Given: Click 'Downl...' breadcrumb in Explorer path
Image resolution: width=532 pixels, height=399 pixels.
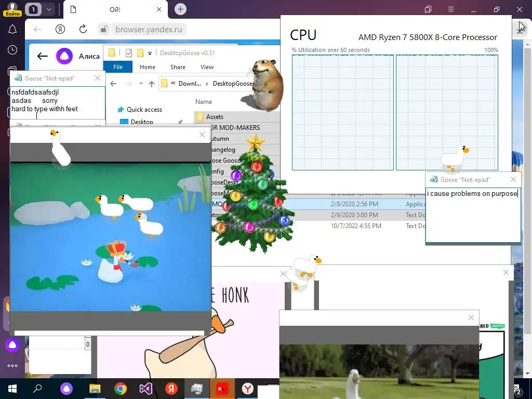Looking at the screenshot, I should click(x=190, y=84).
